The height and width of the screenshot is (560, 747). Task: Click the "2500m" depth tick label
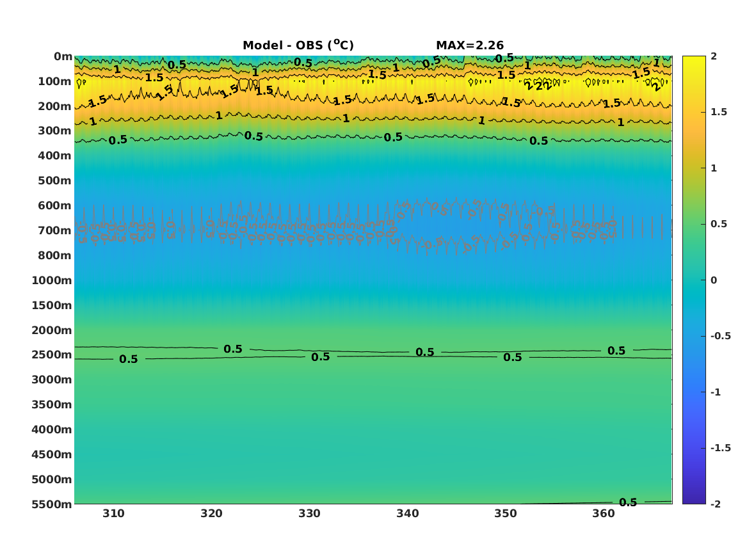click(52, 355)
